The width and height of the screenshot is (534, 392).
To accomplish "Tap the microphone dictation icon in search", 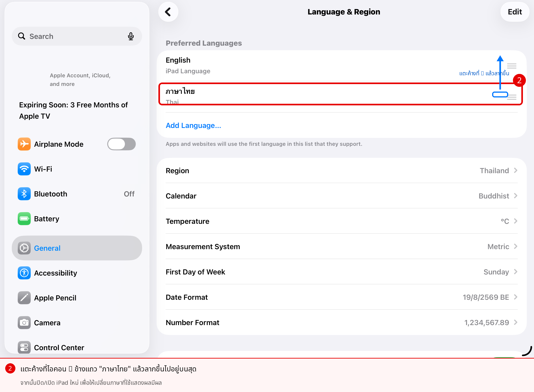I will point(131,36).
